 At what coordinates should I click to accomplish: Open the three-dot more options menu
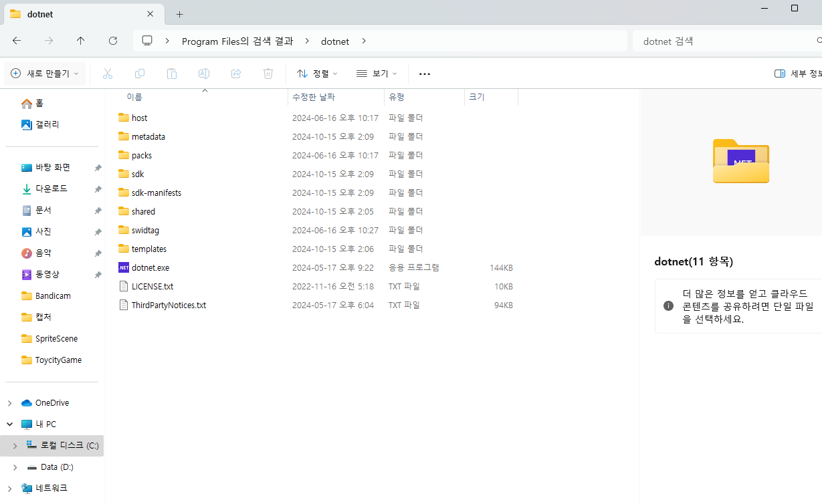[424, 74]
